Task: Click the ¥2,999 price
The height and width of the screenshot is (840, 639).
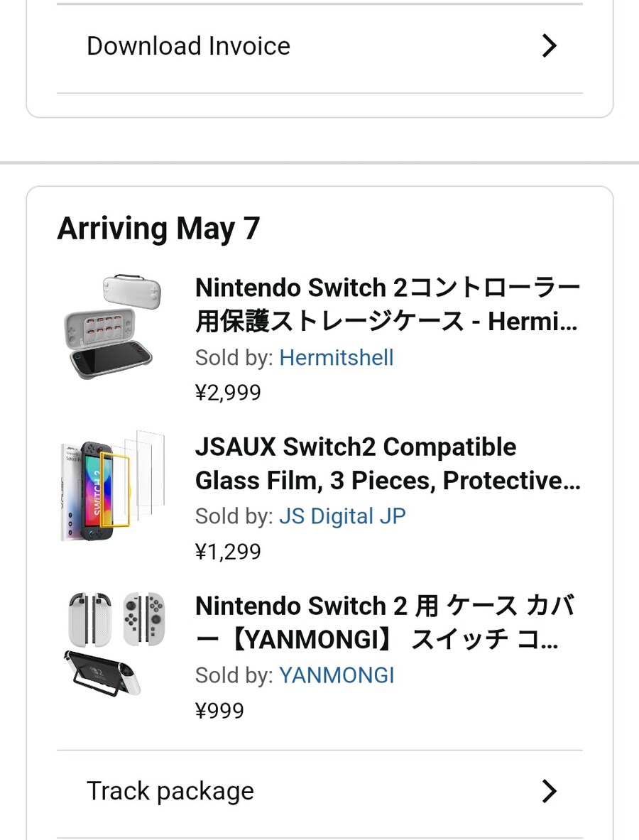Action: [x=228, y=393]
